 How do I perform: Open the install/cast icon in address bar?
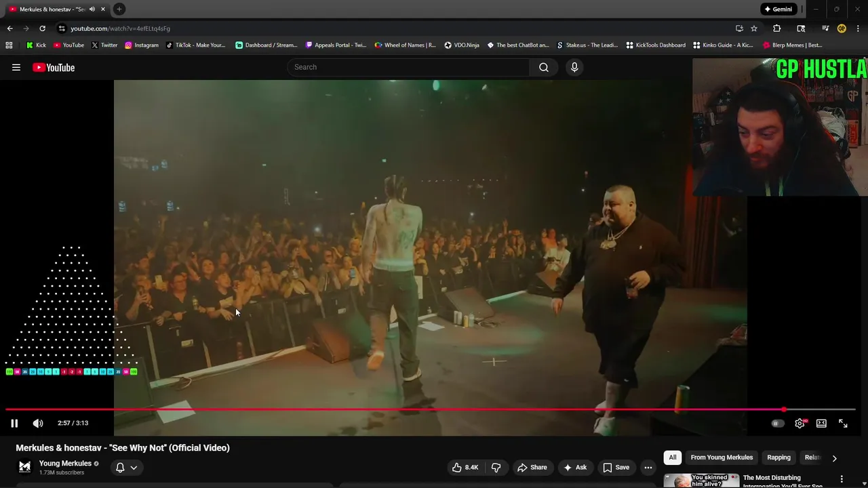pos(739,28)
